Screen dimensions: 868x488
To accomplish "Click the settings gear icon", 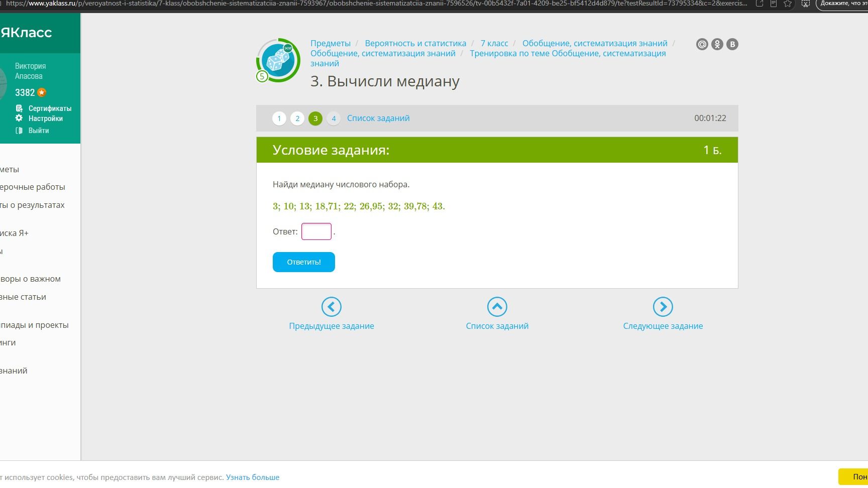I will point(19,118).
